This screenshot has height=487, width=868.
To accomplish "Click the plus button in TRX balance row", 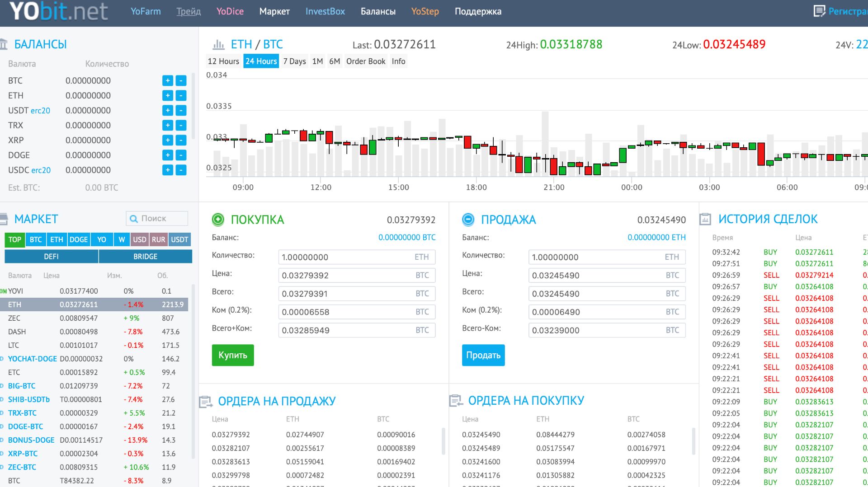I will click(x=168, y=125).
